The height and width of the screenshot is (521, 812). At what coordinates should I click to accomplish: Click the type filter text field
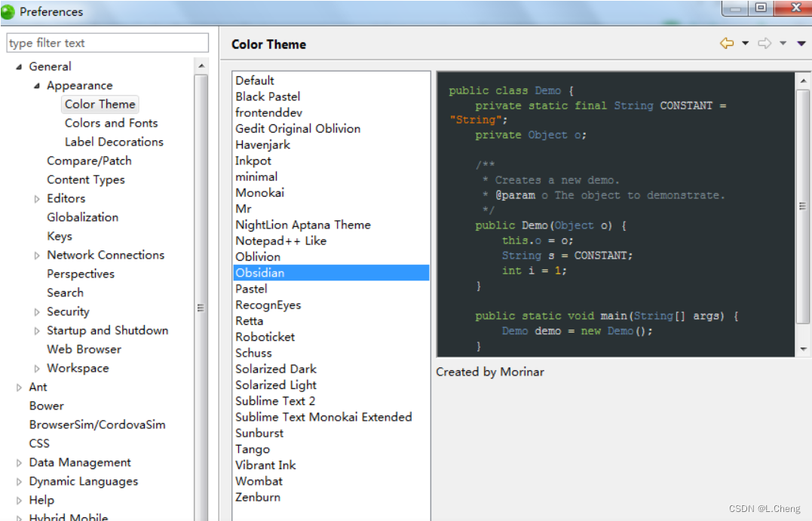pos(107,42)
